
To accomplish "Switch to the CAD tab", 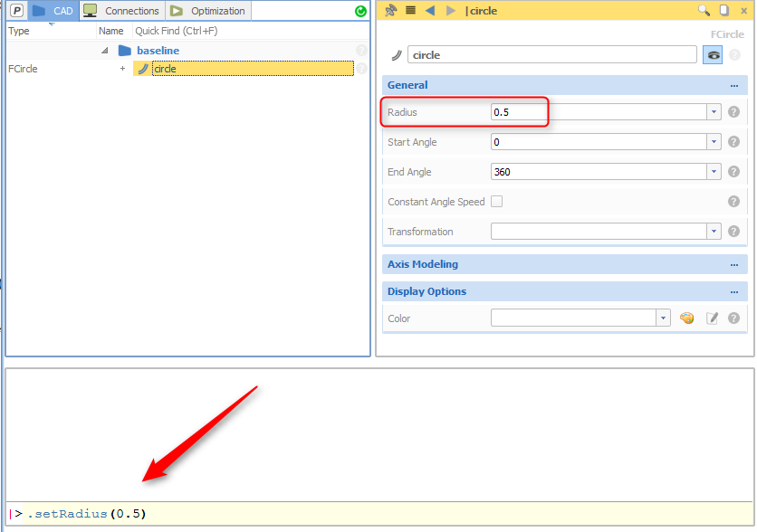I will (53, 11).
